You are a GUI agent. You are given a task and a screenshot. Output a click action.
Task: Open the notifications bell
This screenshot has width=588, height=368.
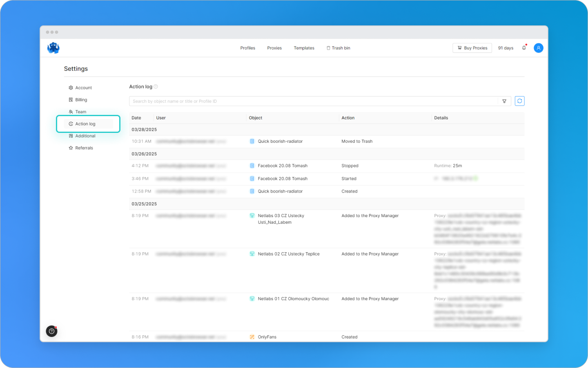coord(524,48)
